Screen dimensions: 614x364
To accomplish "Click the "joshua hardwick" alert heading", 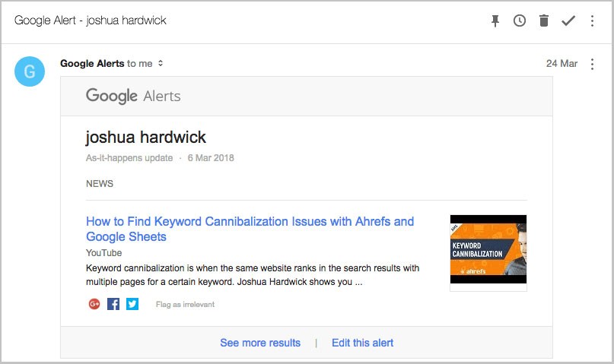I will coord(146,138).
